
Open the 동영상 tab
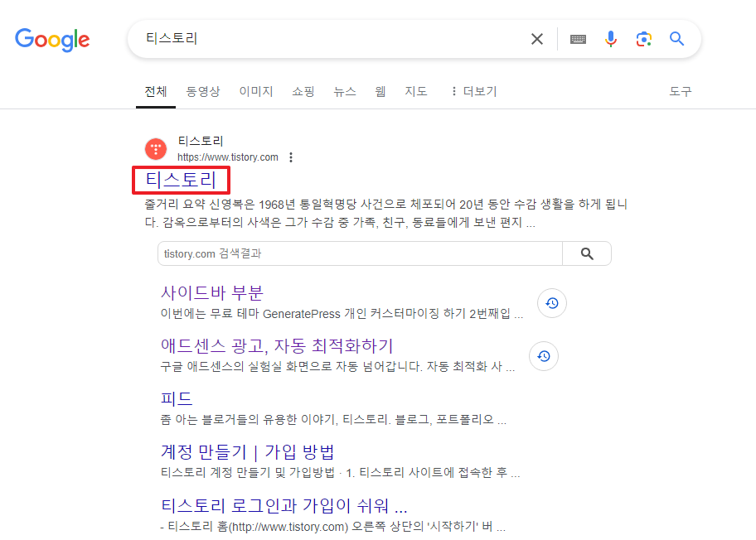click(203, 91)
